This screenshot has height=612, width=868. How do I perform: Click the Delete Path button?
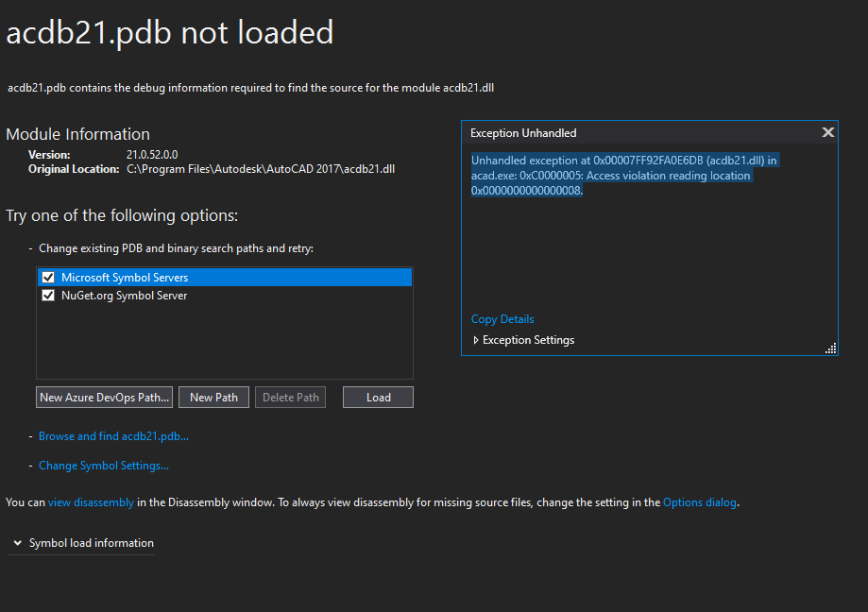(x=289, y=397)
